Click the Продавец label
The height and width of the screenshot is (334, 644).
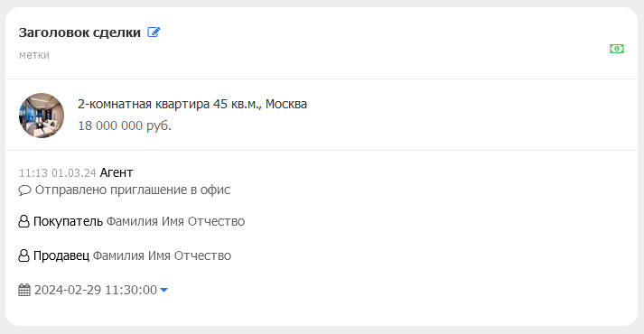tap(61, 255)
